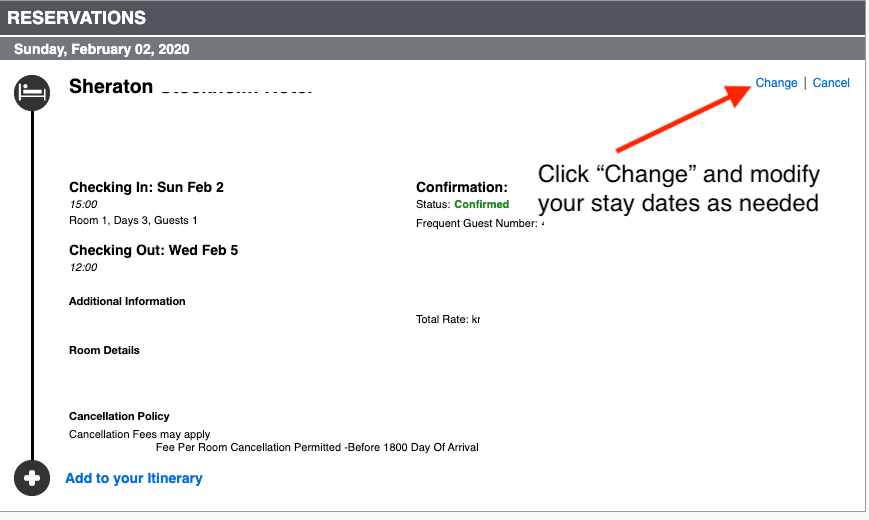
Task: Click the RESERVATIONS header title
Action: click(77, 18)
